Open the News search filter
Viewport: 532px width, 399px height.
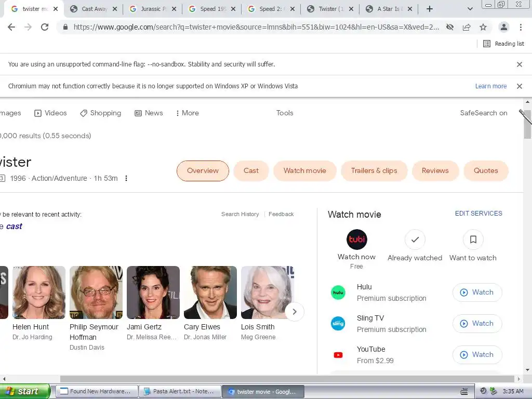[149, 113]
